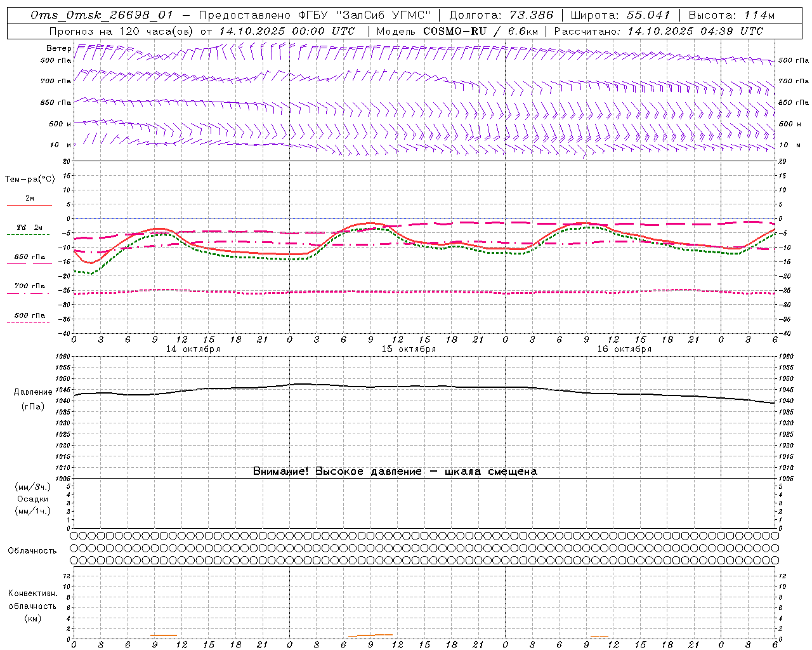812x650 pixels.
Task: Click the orange convective cloud bar on 15 October
Action: [x=370, y=635]
